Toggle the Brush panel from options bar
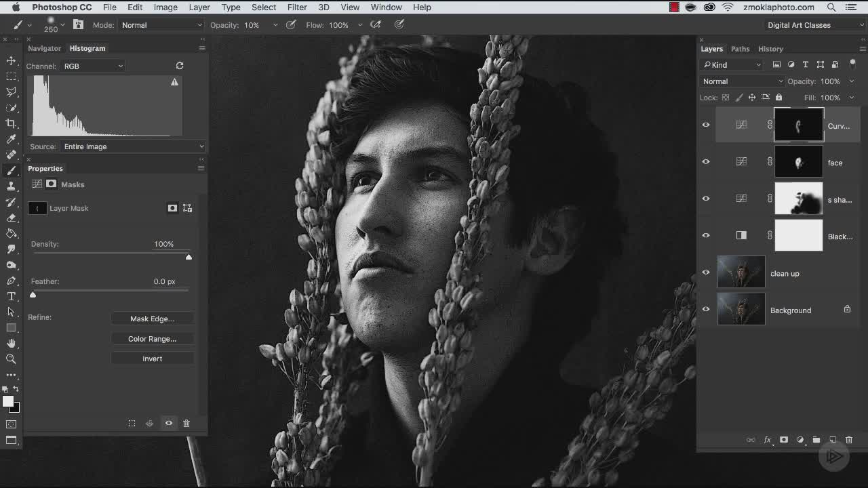 (79, 24)
